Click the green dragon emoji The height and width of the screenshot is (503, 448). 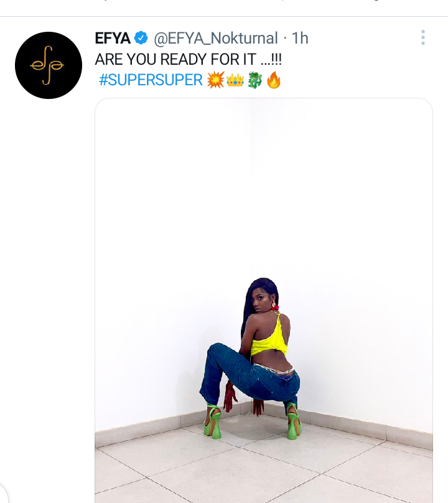(254, 80)
